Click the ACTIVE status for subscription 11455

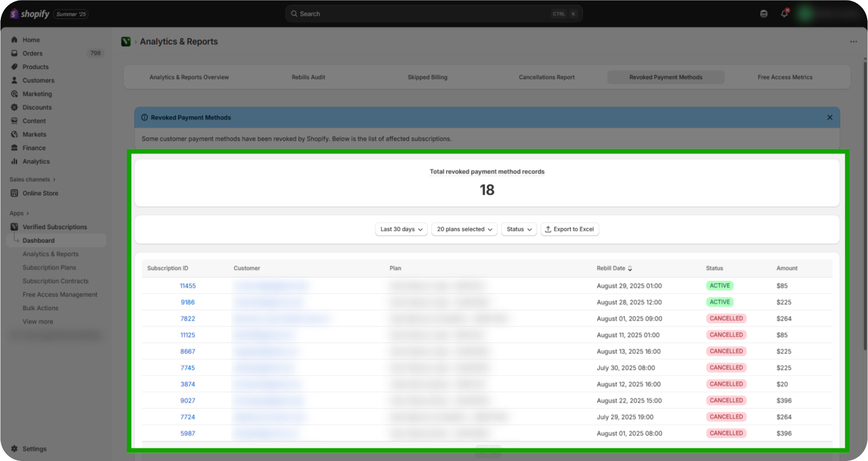[719, 286]
